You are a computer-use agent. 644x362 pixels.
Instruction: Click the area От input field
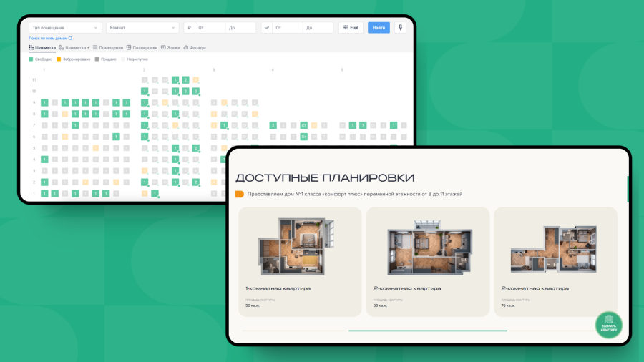(287, 27)
